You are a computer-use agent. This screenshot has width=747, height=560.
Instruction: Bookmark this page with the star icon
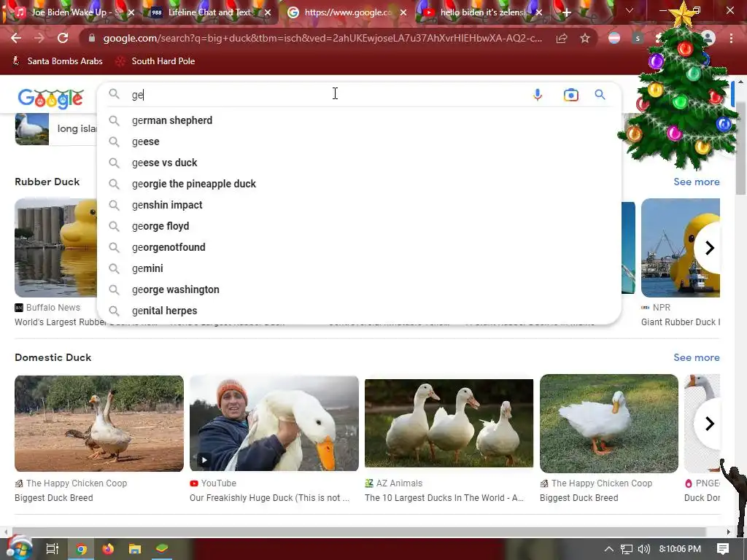click(x=585, y=39)
